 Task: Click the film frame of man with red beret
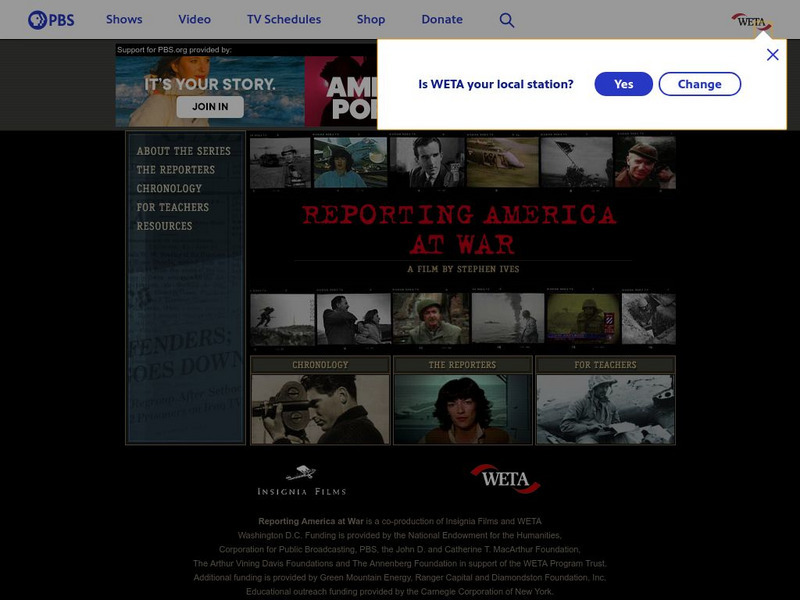point(645,162)
